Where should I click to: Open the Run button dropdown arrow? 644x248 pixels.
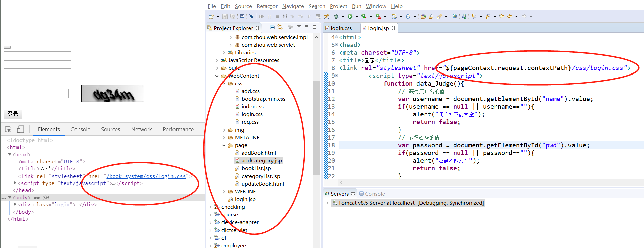(x=357, y=16)
